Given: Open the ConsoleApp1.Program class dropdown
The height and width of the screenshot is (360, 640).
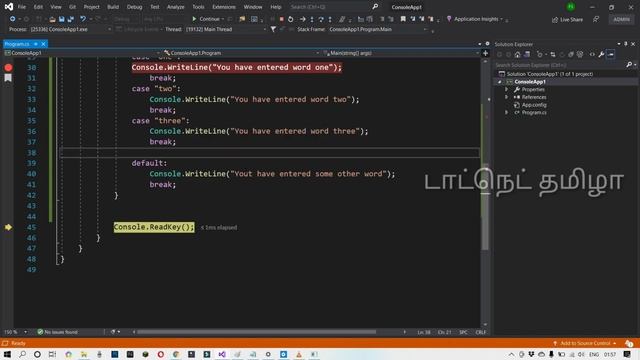Looking at the screenshot, I should click(241, 53).
